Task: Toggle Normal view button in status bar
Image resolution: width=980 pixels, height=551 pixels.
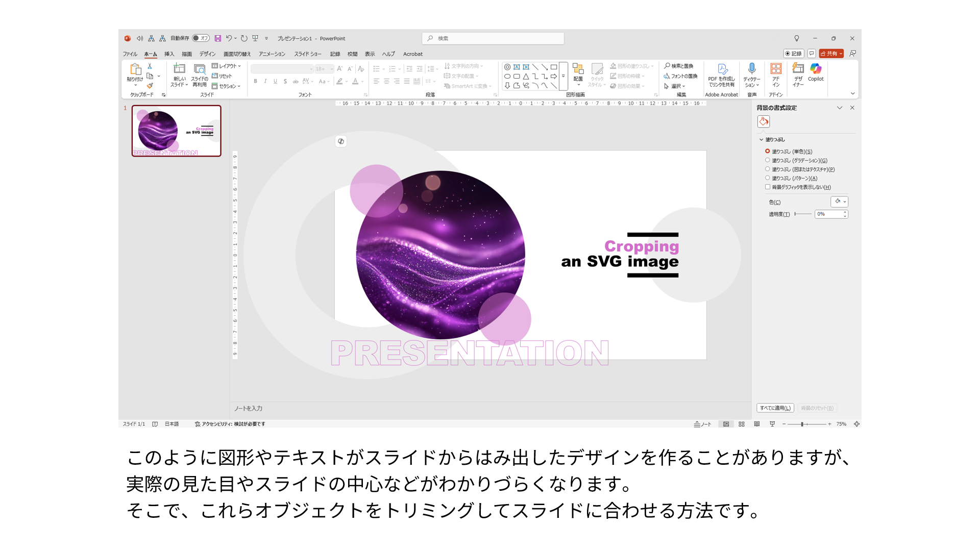Action: [726, 424]
